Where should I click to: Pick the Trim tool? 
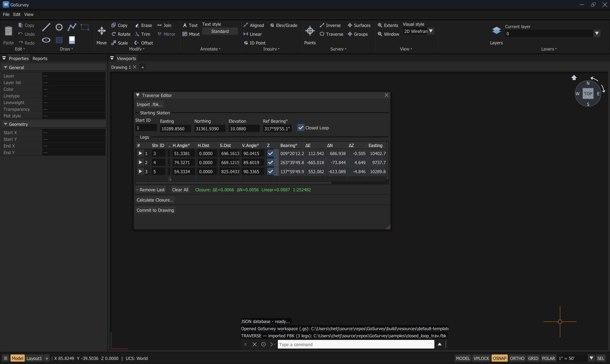point(142,34)
